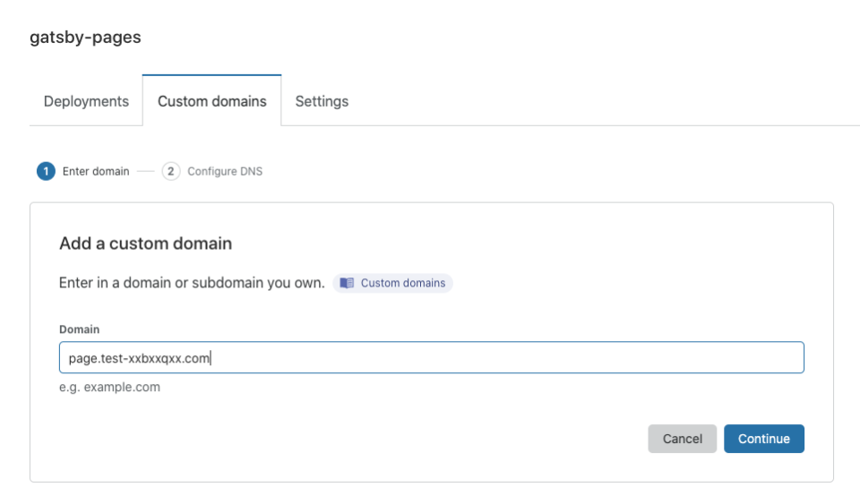
Task: Click the 'Enter in a domain' description text
Action: [134, 283]
